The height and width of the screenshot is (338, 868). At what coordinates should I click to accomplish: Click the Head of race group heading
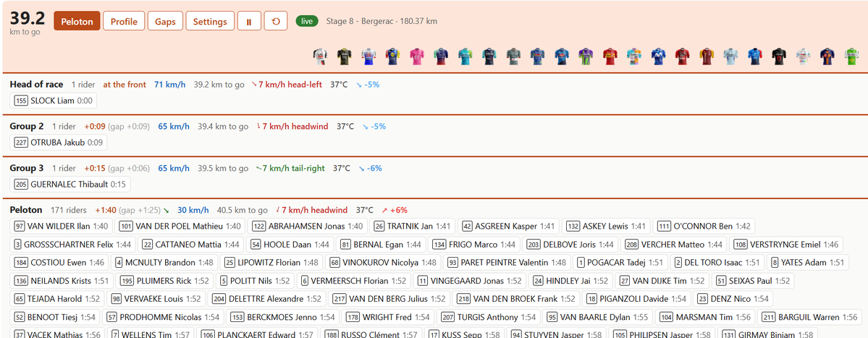tap(36, 85)
